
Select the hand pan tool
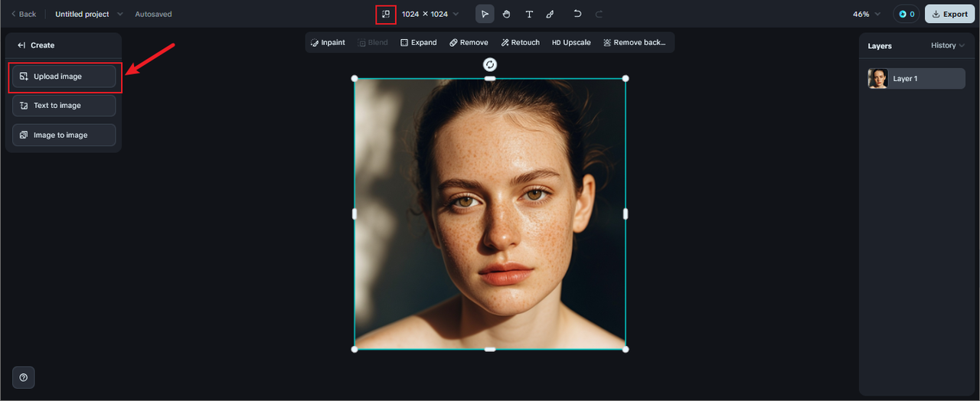click(507, 14)
